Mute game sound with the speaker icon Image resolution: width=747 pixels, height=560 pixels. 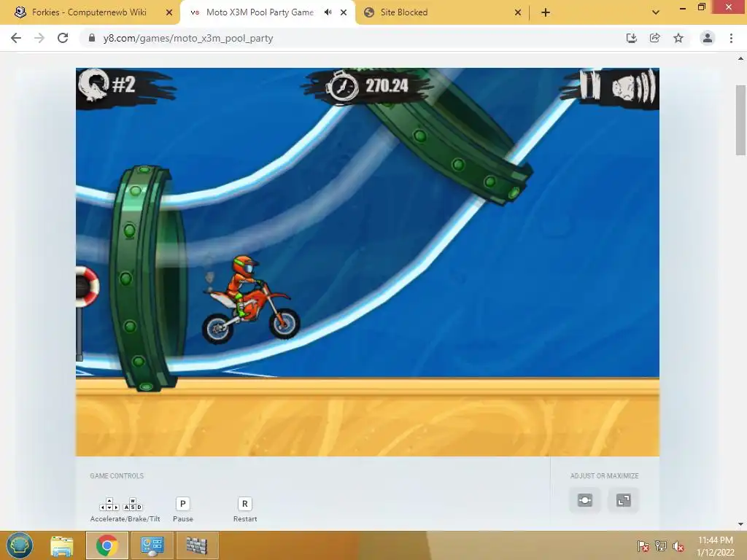click(634, 87)
